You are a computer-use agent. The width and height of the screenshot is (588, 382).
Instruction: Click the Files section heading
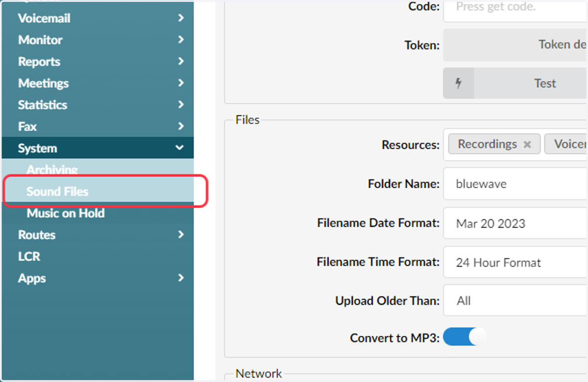coord(247,120)
